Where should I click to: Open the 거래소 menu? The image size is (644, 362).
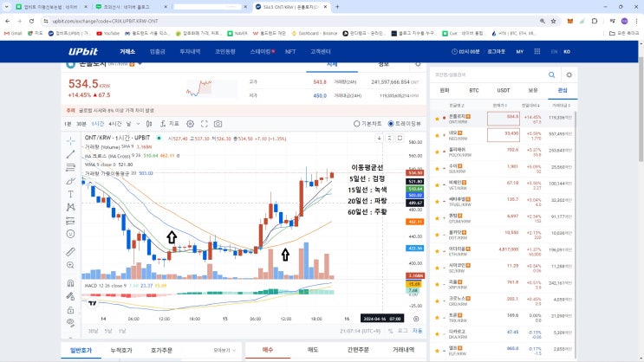click(127, 51)
